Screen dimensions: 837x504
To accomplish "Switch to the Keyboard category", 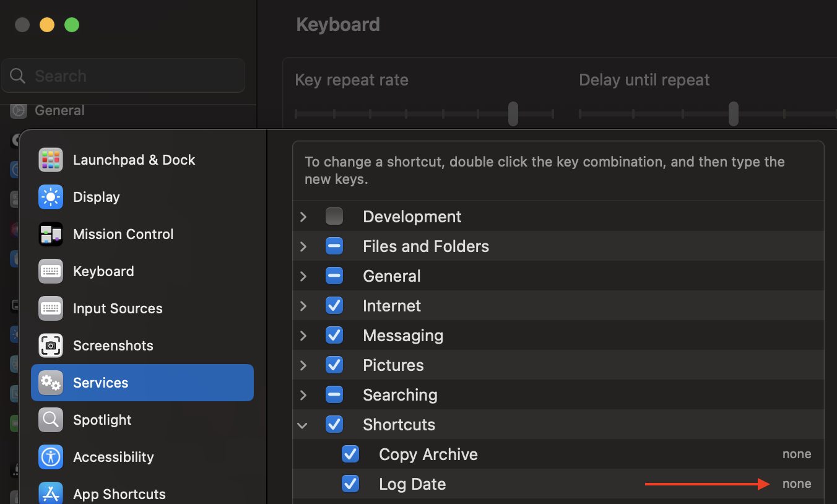I will pyautogui.click(x=103, y=271).
